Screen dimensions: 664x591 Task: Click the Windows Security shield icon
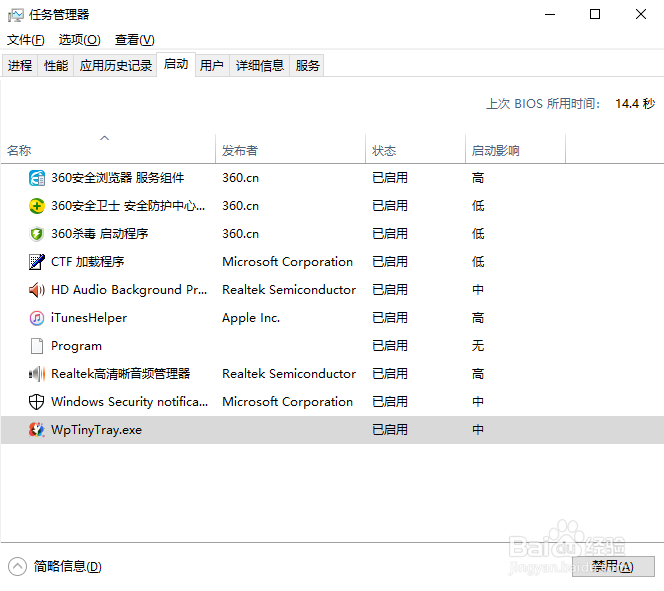click(x=37, y=402)
